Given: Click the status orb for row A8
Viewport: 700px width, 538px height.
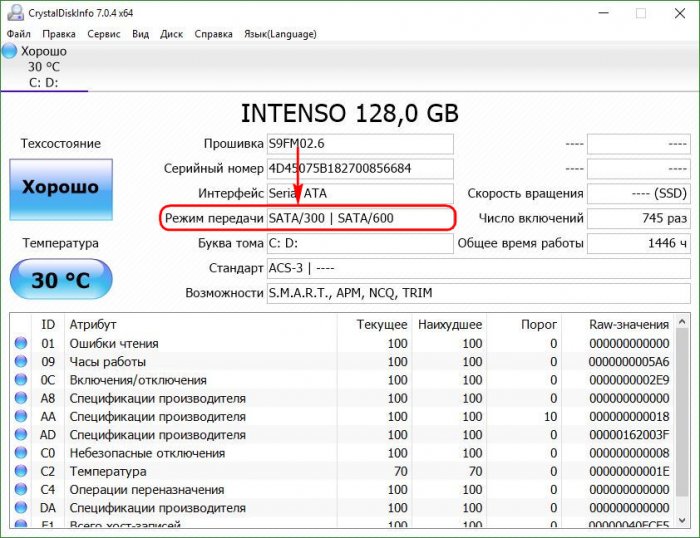Looking at the screenshot, I should click(21, 398).
